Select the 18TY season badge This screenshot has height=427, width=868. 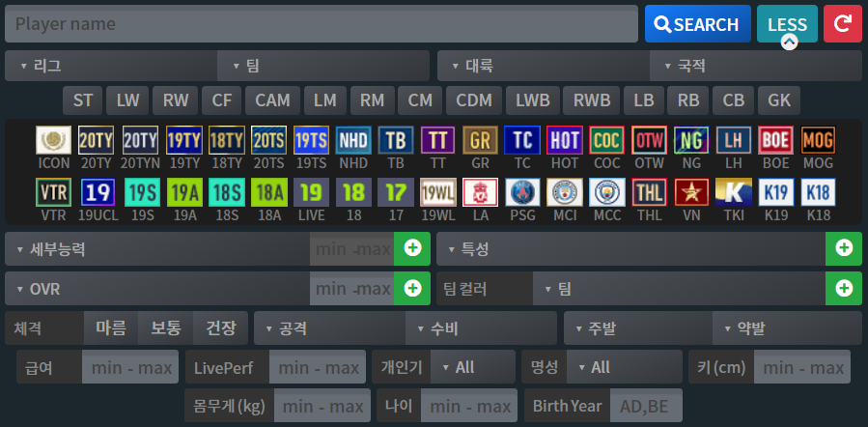[227, 140]
